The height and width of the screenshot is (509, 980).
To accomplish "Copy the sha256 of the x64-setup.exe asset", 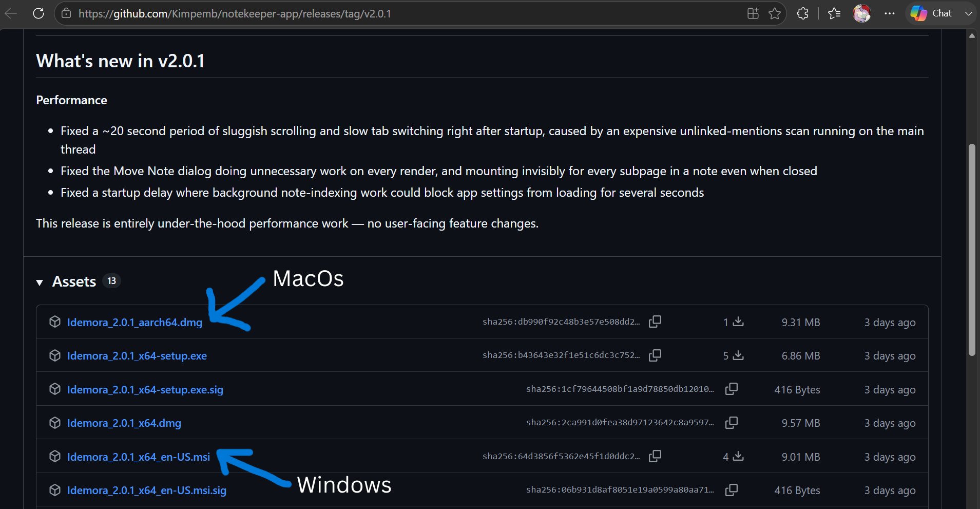I will coord(655,355).
